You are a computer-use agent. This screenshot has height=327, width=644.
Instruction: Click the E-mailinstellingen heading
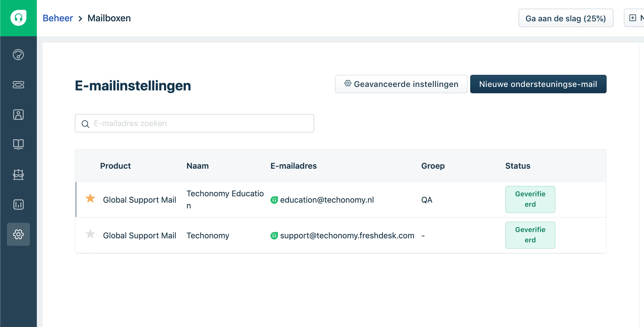click(133, 85)
